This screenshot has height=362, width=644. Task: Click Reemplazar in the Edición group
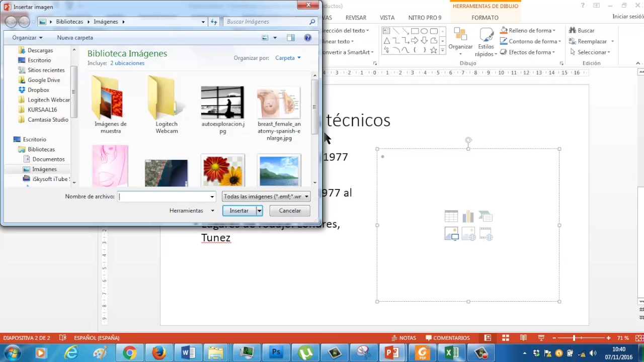point(591,41)
